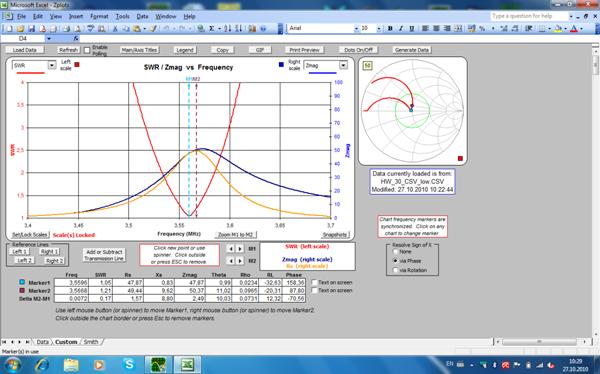
Task: Click the Underline formatting icon
Action: point(412,28)
